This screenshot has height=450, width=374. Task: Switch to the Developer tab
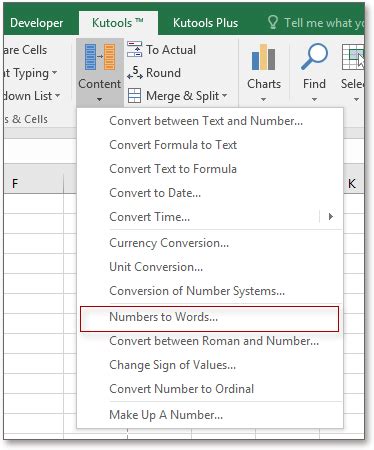[36, 23]
